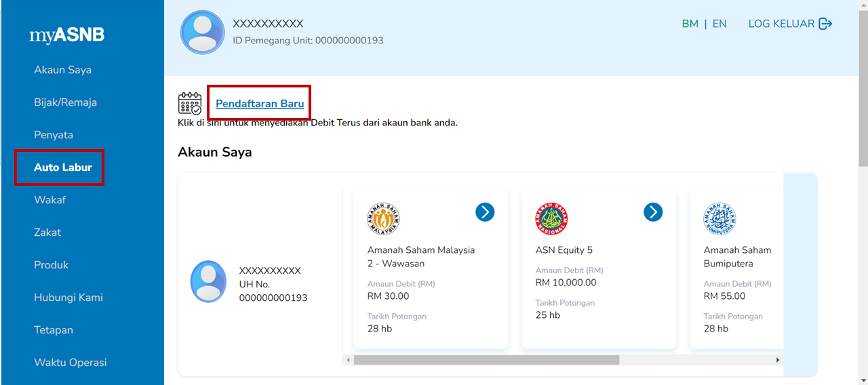This screenshot has height=385, width=868.
Task: Click 'Amanah Saham Bumiputera' fund name
Action: (x=738, y=257)
